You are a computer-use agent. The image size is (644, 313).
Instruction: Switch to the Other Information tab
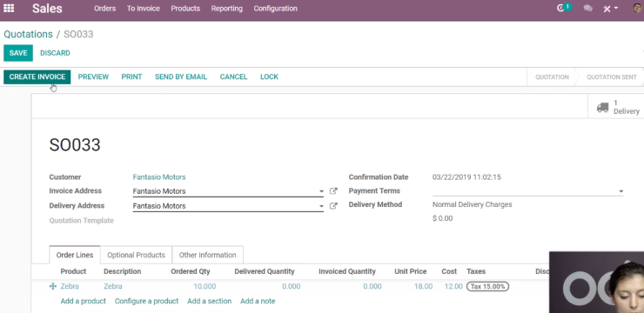[207, 255]
